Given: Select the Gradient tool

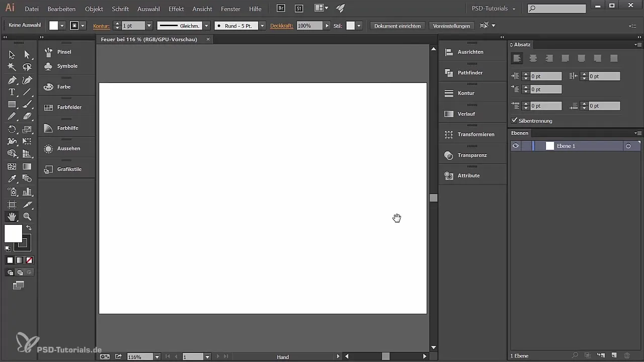Looking at the screenshot, I should (x=27, y=166).
